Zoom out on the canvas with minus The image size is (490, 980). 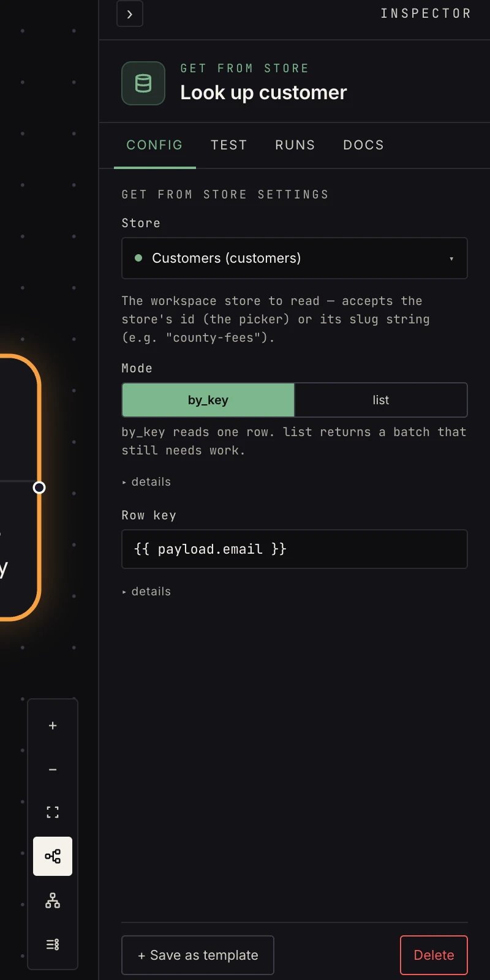[x=53, y=769]
